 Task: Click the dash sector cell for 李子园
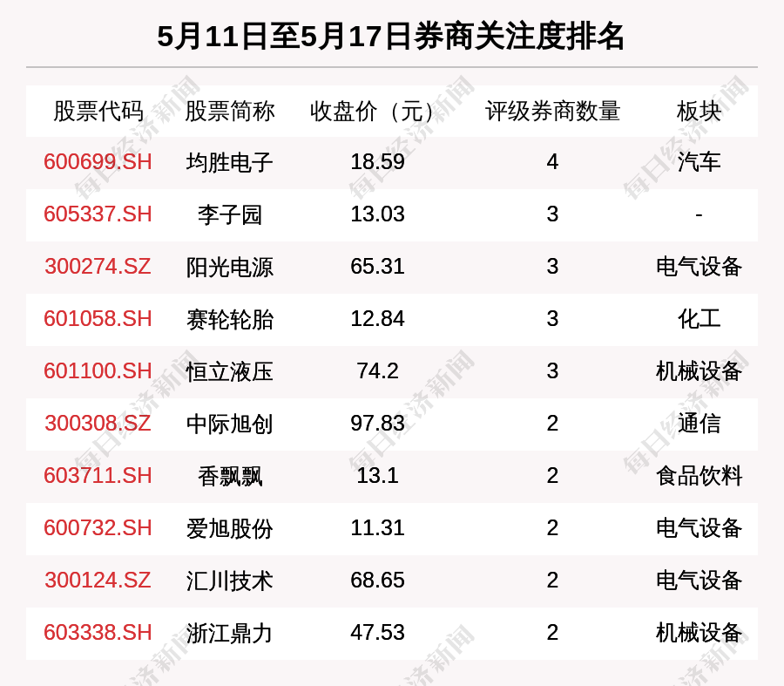click(x=699, y=214)
